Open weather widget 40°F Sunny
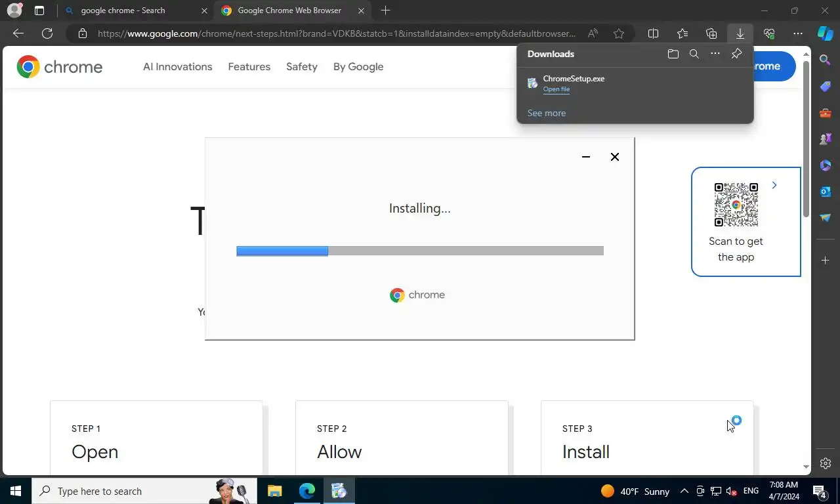840x504 pixels. pos(635,491)
